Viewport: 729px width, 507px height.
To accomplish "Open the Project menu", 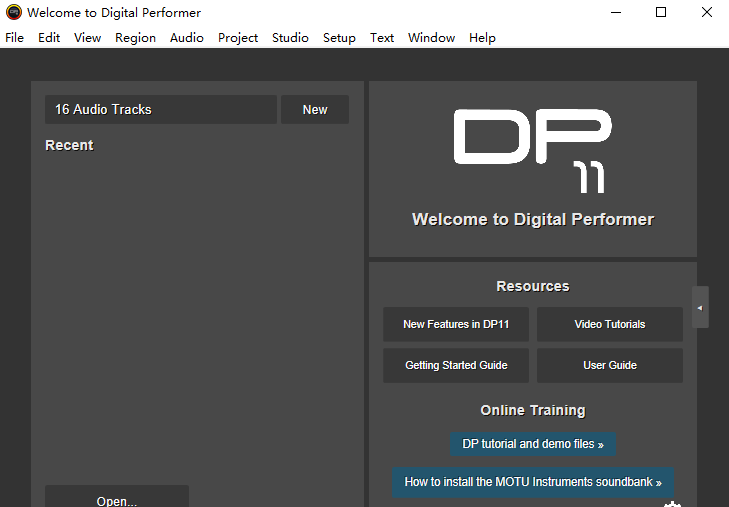I will click(238, 38).
